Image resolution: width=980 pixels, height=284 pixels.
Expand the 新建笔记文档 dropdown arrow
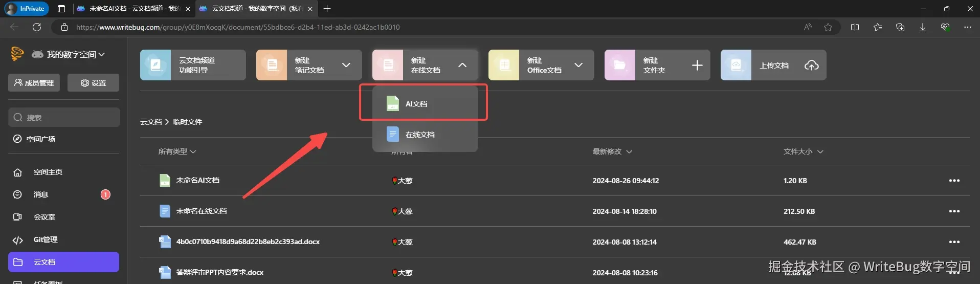click(x=346, y=65)
